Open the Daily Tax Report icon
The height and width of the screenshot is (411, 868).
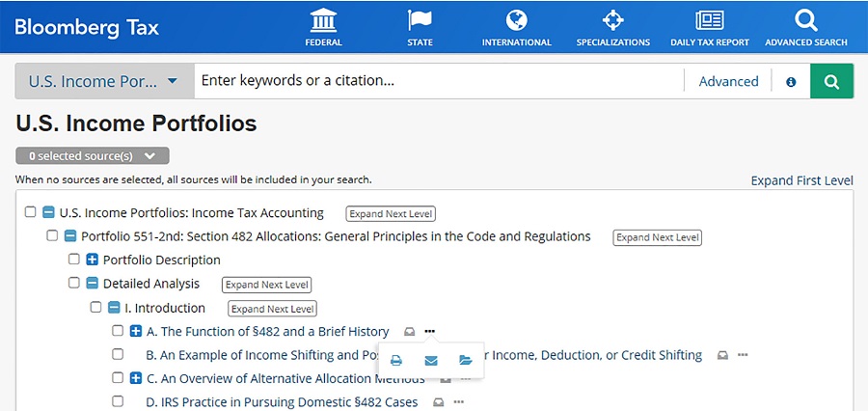pos(710,20)
